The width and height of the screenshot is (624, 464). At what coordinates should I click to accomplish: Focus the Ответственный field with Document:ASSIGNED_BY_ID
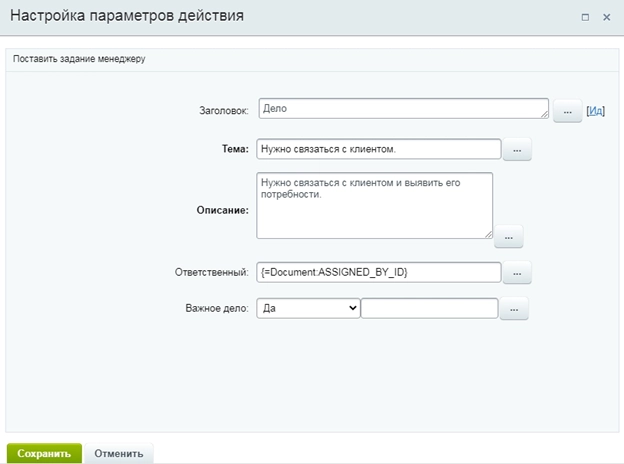(x=379, y=272)
